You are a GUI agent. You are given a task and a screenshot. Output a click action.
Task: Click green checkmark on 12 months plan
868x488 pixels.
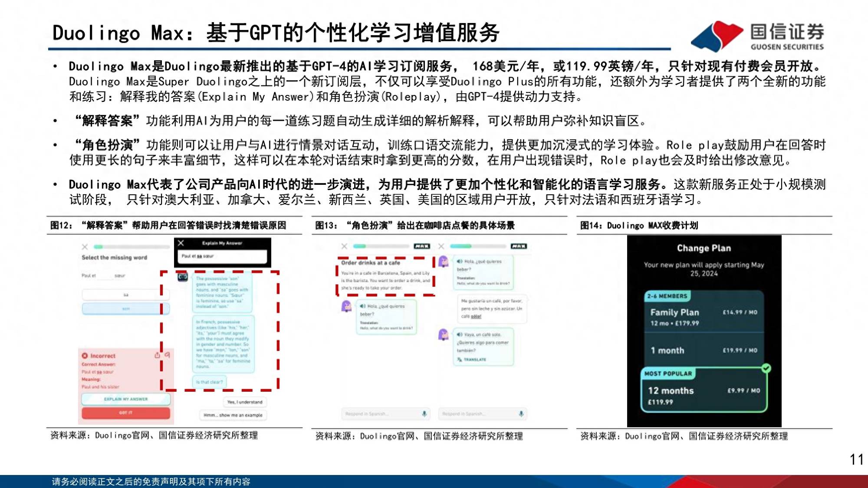point(766,368)
